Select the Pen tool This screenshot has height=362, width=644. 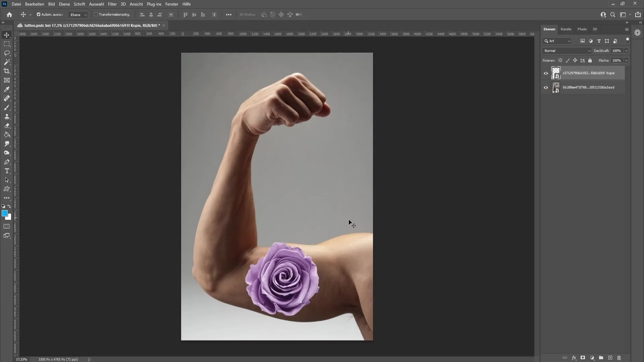click(x=7, y=162)
